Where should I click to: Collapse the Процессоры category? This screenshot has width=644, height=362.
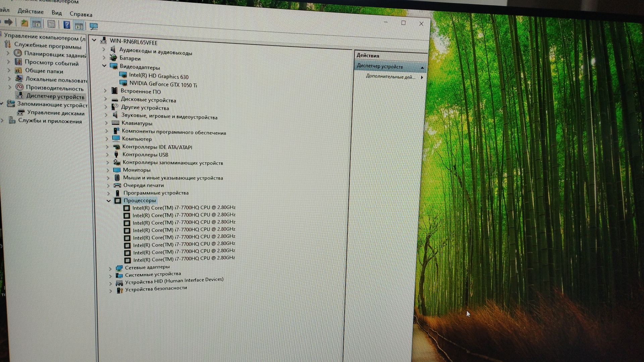coord(109,201)
